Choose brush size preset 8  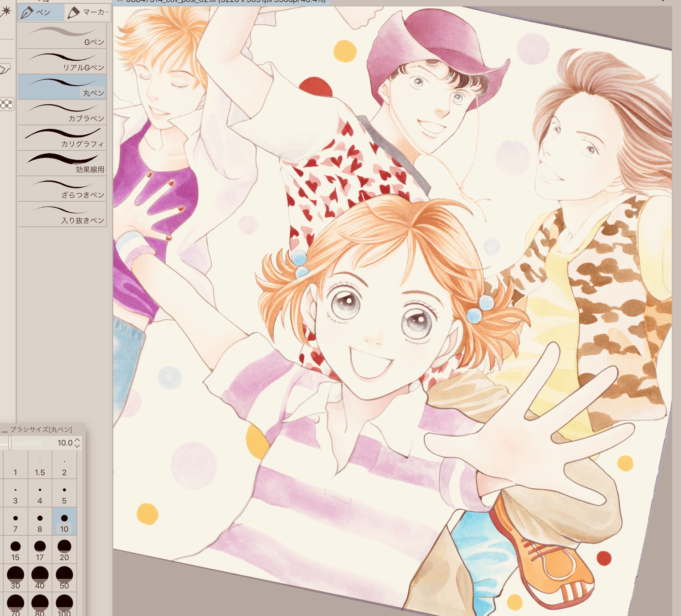pyautogui.click(x=40, y=522)
